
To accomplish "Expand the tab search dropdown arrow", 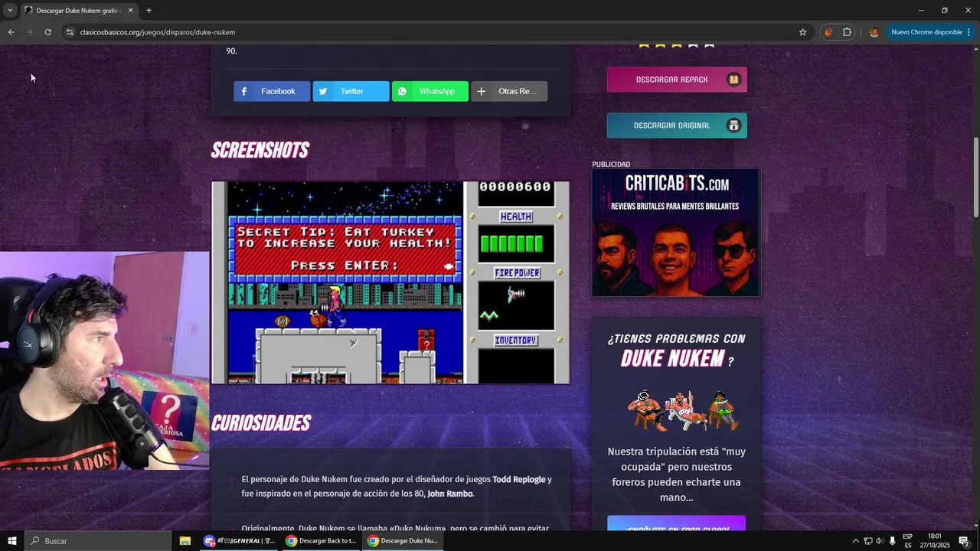I will tap(10, 10).
